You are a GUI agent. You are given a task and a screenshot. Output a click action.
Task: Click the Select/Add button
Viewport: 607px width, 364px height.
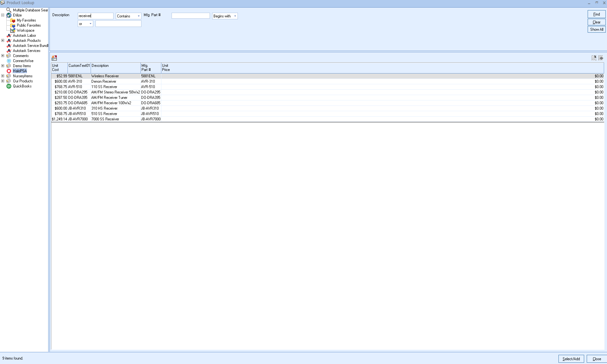571,359
